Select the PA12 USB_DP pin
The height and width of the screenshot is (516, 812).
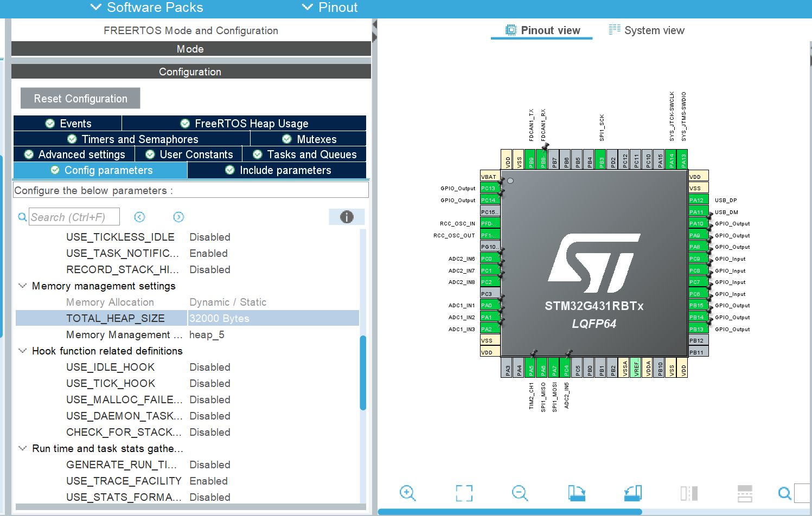[699, 200]
